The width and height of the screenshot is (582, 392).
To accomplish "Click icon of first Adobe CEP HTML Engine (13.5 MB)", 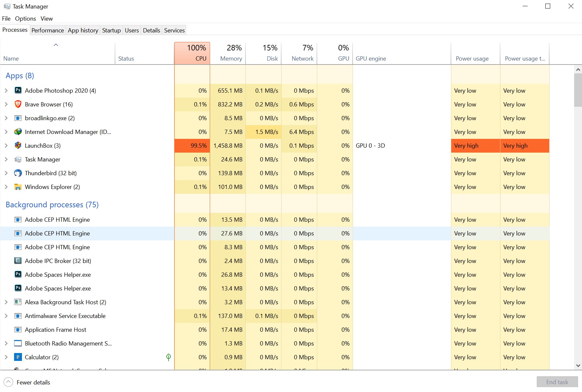I will tap(18, 219).
